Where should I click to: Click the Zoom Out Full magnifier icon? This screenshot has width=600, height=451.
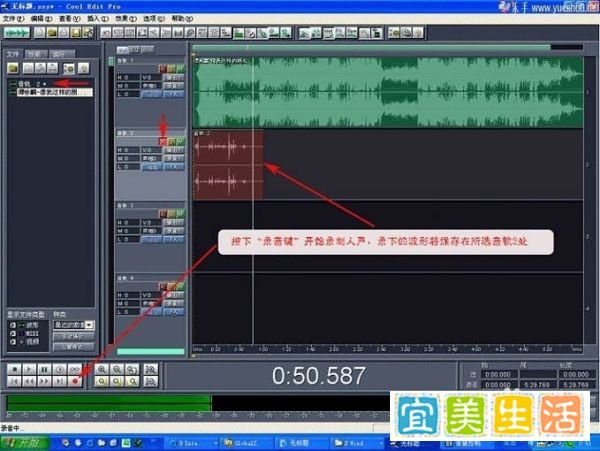point(132,370)
